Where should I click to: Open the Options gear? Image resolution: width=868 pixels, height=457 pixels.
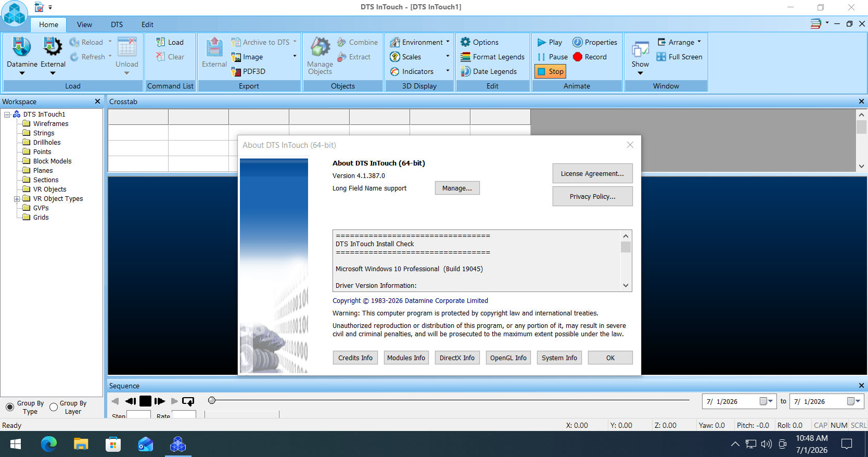pyautogui.click(x=465, y=42)
